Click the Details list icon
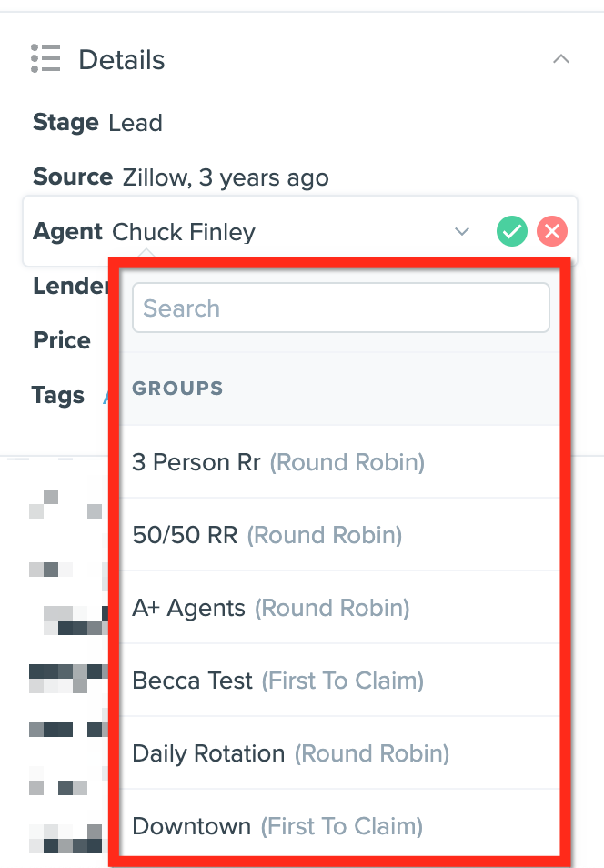This screenshot has width=604, height=868. coord(45,58)
